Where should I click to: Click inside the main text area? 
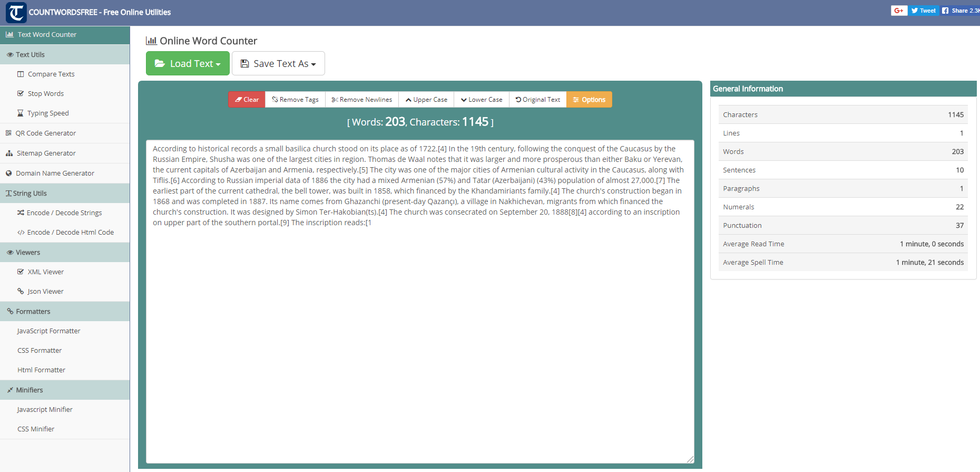[420, 302]
